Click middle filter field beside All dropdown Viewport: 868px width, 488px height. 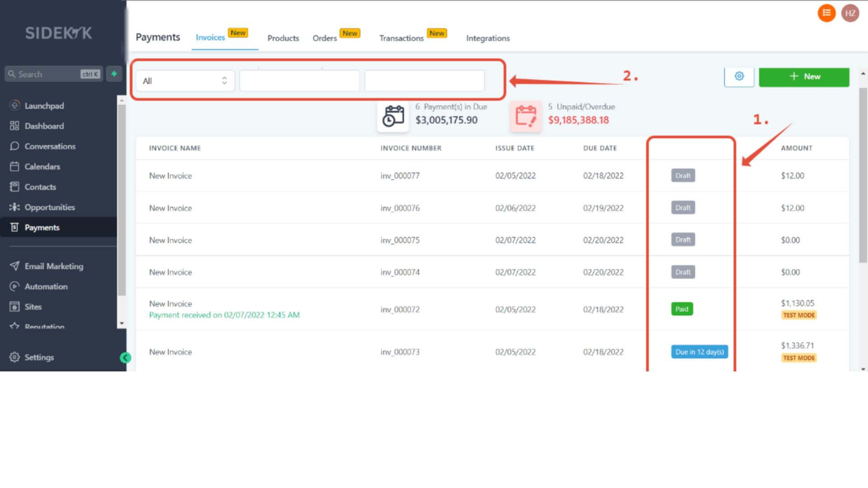point(299,81)
